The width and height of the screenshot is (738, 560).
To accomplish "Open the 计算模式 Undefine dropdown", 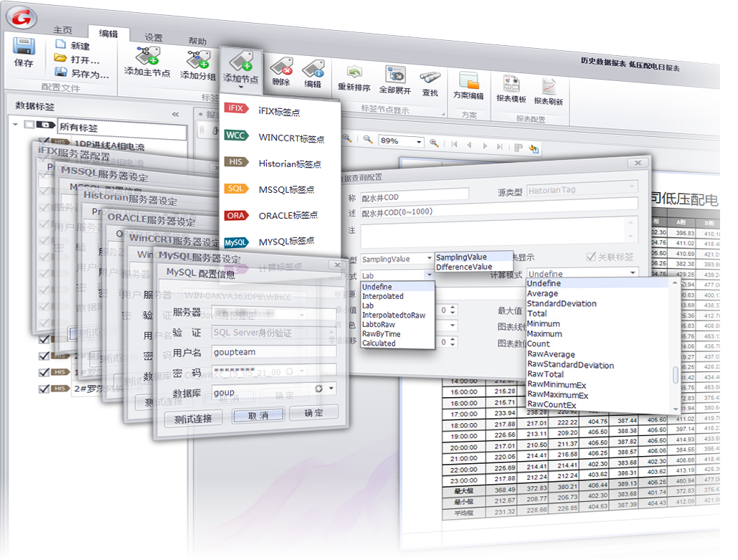I will (633, 272).
